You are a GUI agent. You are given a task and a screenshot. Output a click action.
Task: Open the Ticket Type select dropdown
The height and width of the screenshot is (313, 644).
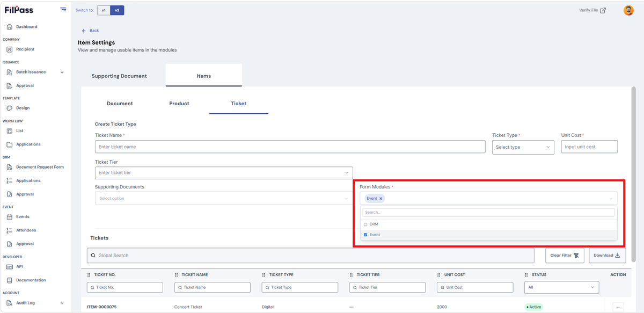click(523, 147)
